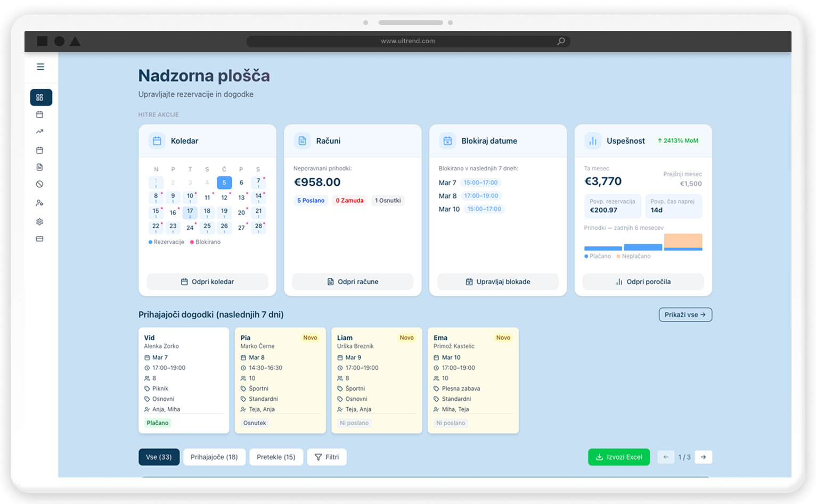
Task: Open the settings gear in the sidebar
Action: click(39, 222)
